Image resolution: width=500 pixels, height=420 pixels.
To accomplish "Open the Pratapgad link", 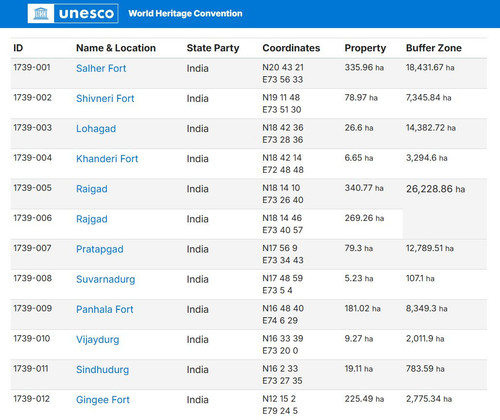I will (x=100, y=249).
